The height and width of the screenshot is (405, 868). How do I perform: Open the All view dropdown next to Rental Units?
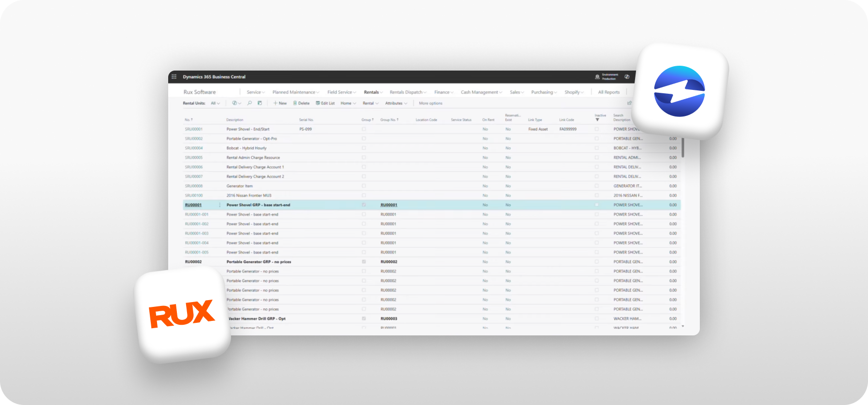tap(215, 103)
